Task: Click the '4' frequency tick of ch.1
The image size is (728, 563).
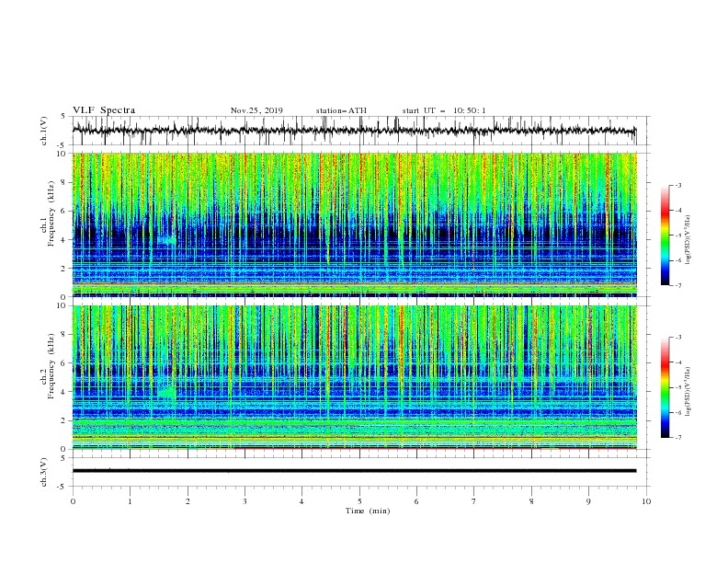Action: (63, 240)
